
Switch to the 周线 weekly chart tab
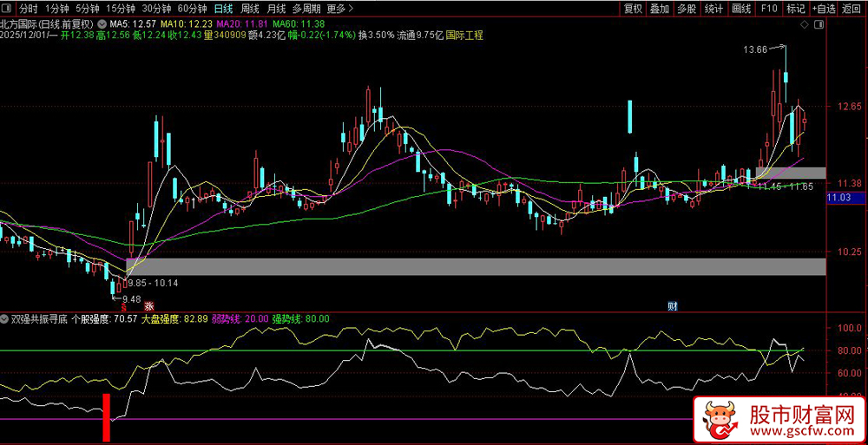tap(250, 9)
